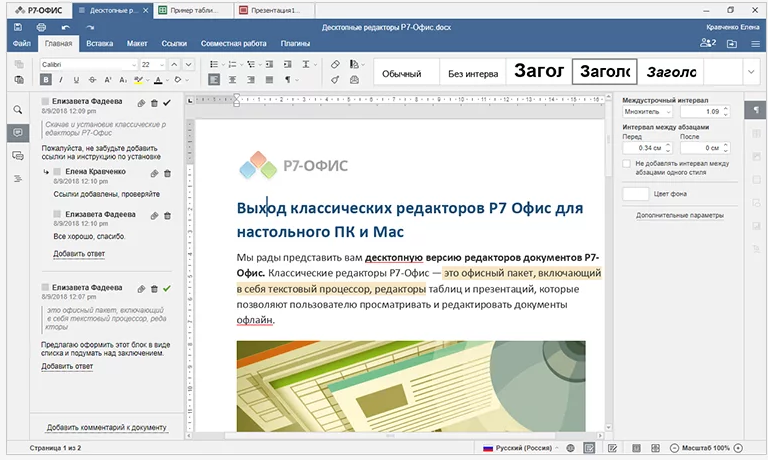Open the Calibri font name dropdown
The width and height of the screenshot is (768, 460).
pos(132,64)
